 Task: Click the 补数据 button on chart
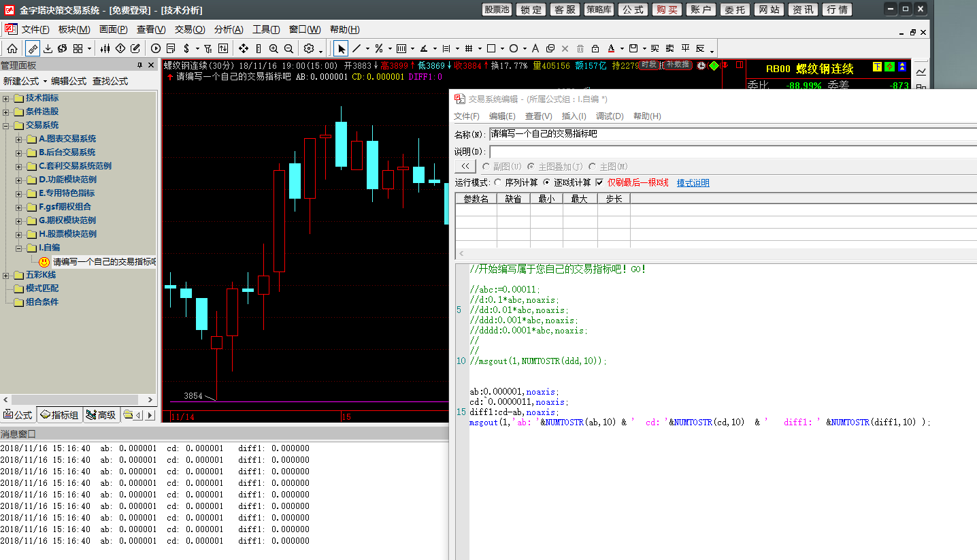point(678,65)
